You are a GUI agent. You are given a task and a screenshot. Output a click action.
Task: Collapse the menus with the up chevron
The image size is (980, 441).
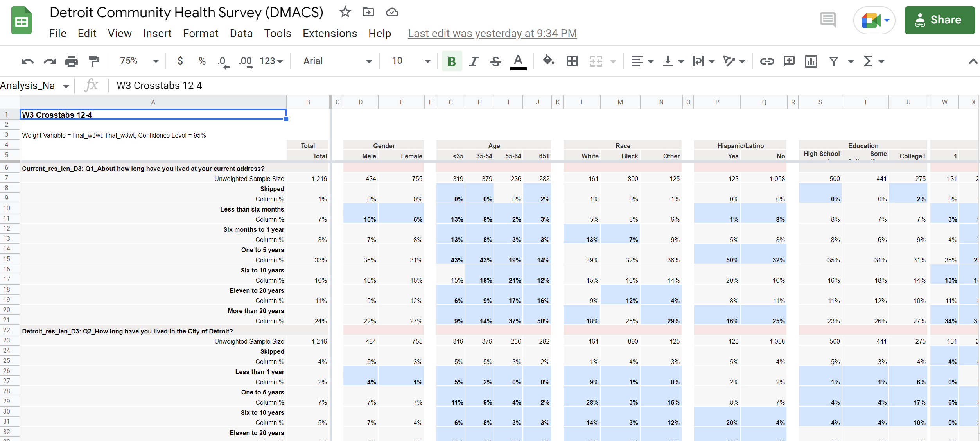click(x=973, y=61)
